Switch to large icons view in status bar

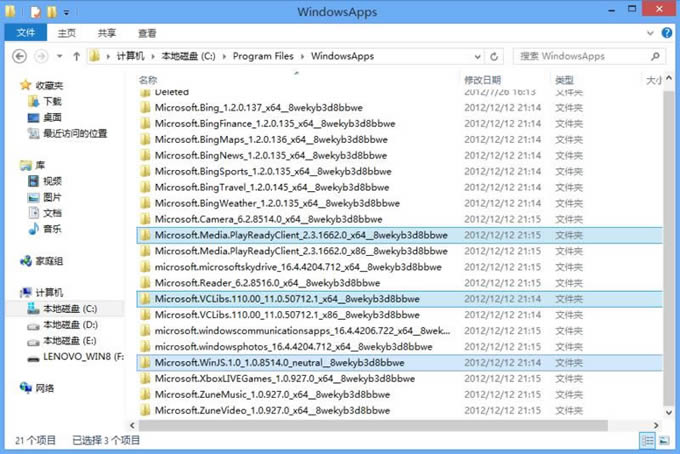pos(664,441)
